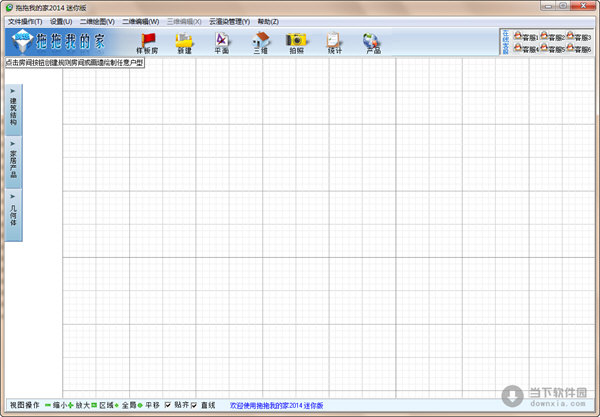The height and width of the screenshot is (417, 600).
Task: Expand the 几何体 side panel
Action: [x=13, y=215]
